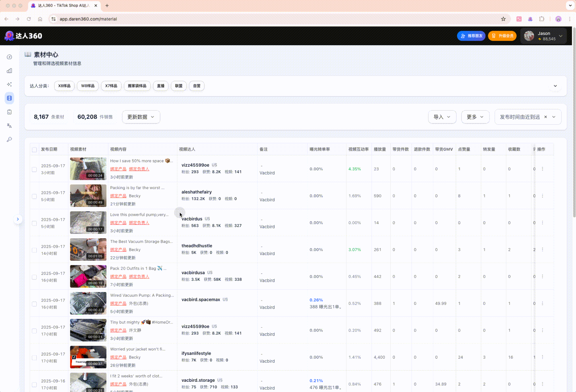
Task: Check the row for aleshathefairy video
Action: point(34,196)
